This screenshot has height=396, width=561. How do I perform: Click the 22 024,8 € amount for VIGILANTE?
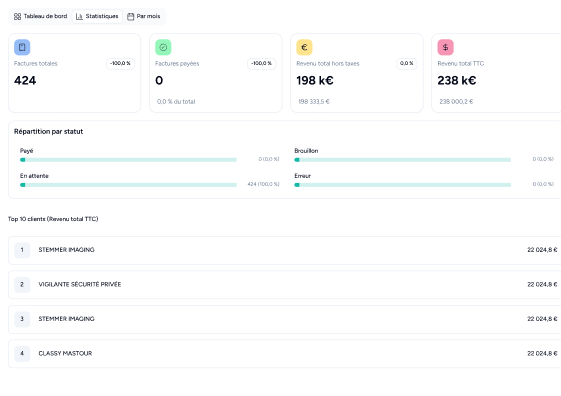click(542, 284)
